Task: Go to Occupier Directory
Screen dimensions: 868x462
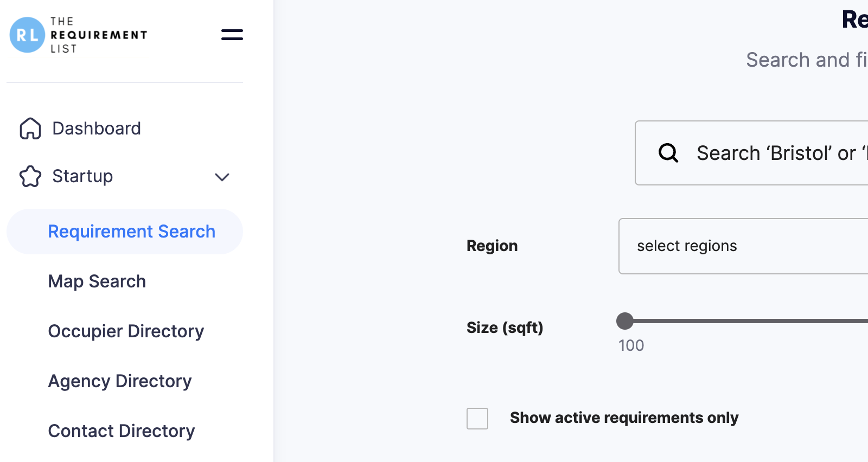Action: tap(126, 331)
